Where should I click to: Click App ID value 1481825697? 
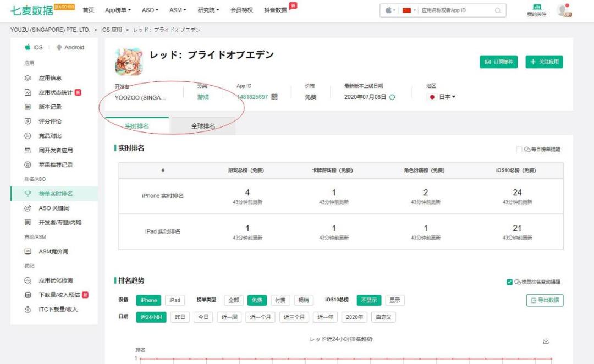tap(252, 97)
